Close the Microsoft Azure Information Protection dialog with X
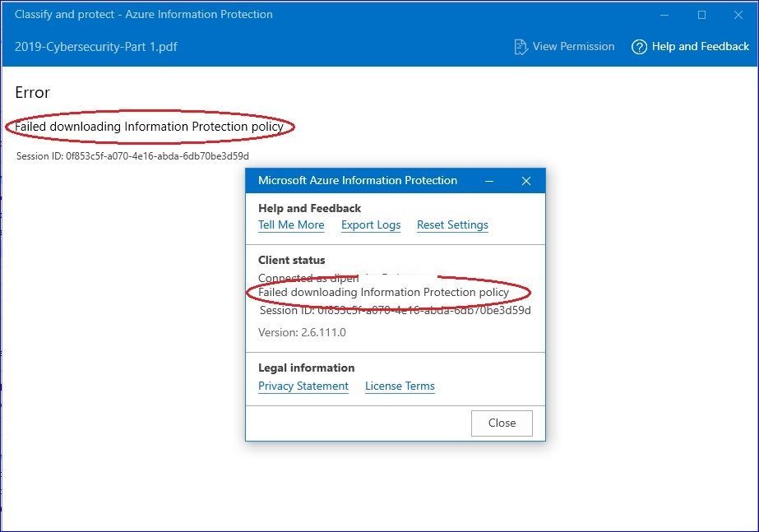 coord(526,181)
